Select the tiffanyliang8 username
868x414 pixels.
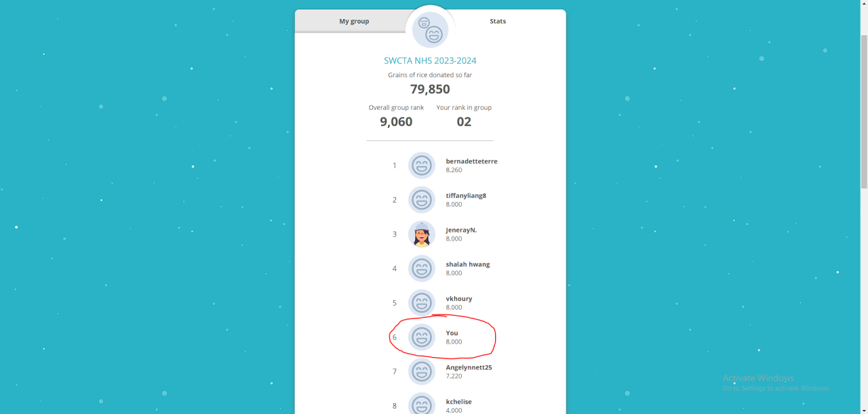466,196
